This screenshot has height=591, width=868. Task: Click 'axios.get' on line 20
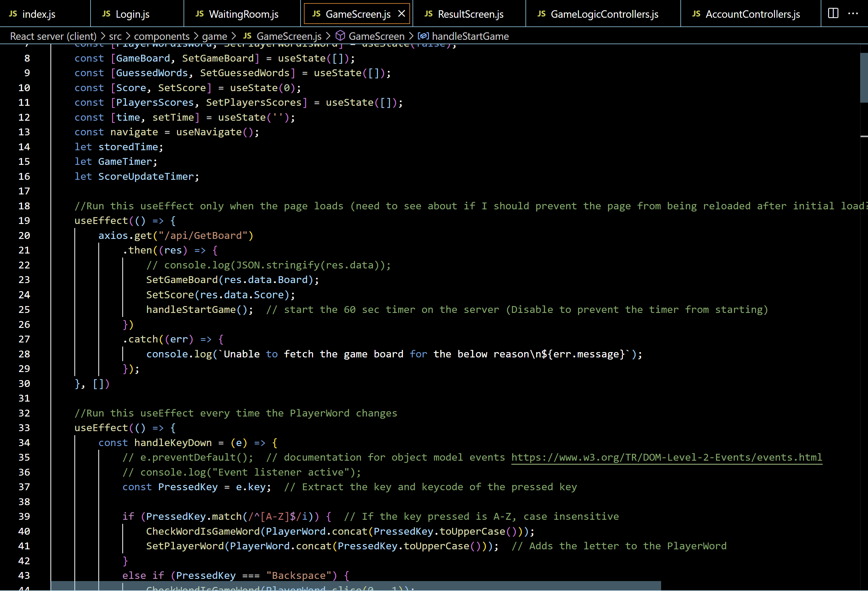pyautogui.click(x=125, y=235)
